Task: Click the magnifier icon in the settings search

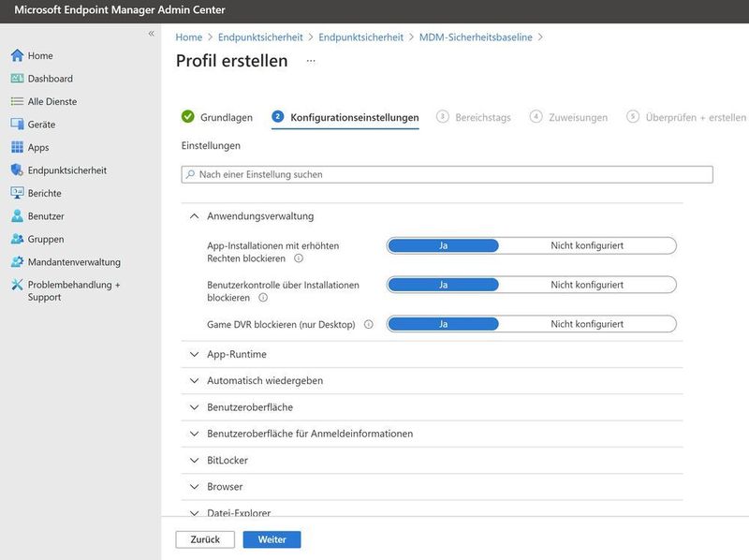Action: point(191,174)
